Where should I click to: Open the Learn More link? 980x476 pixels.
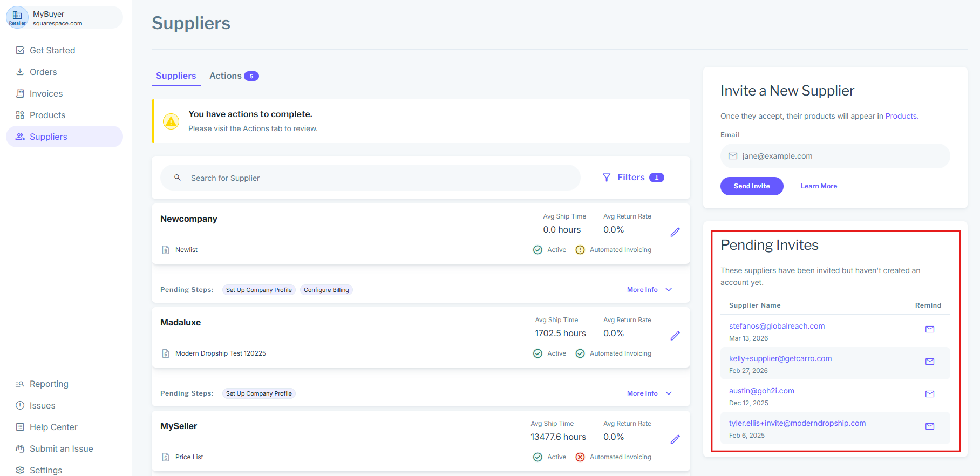pos(819,186)
